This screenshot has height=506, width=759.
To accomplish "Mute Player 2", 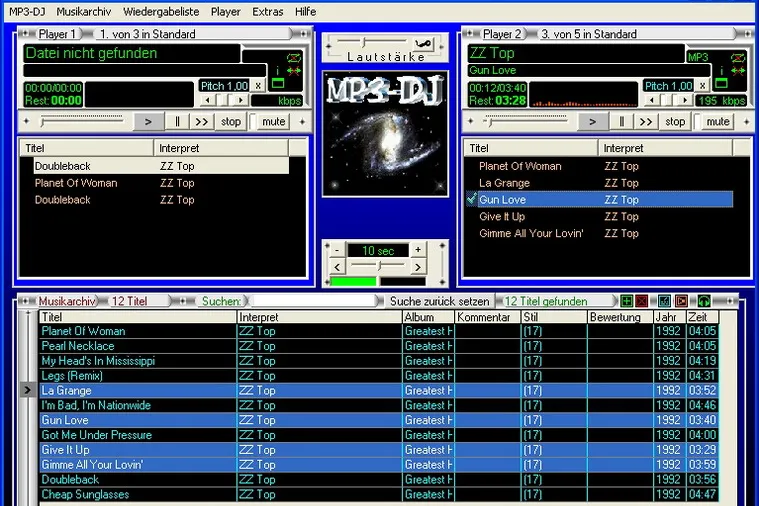I will 718,122.
